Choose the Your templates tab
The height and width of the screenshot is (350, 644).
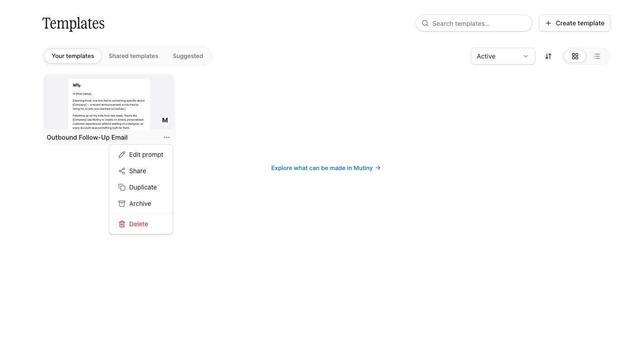(73, 56)
